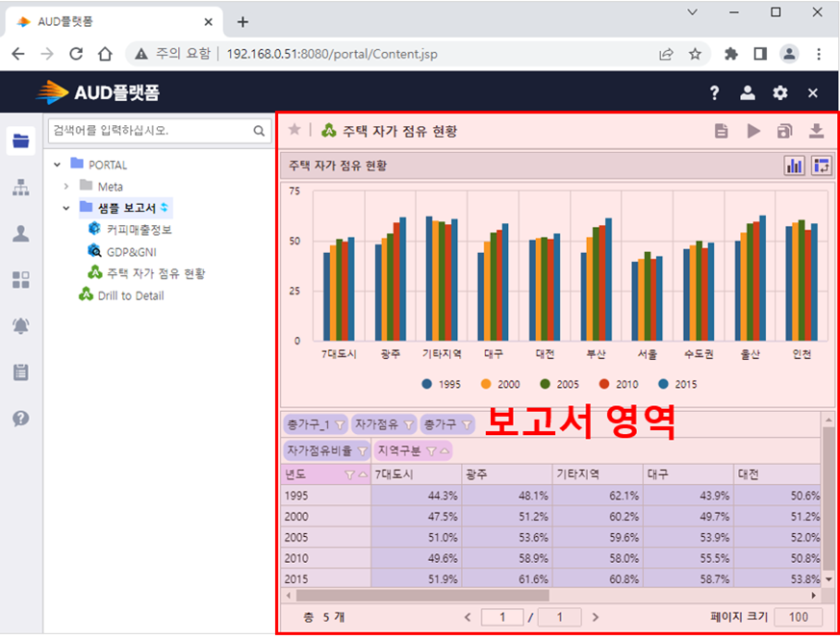Switch to chart view with the bar chart icon
The height and width of the screenshot is (639, 840).
794,166
